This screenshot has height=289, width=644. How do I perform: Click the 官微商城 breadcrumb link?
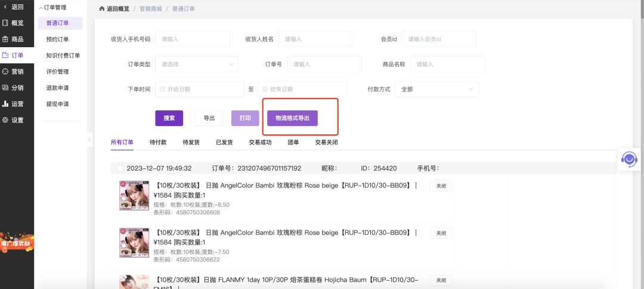150,8
